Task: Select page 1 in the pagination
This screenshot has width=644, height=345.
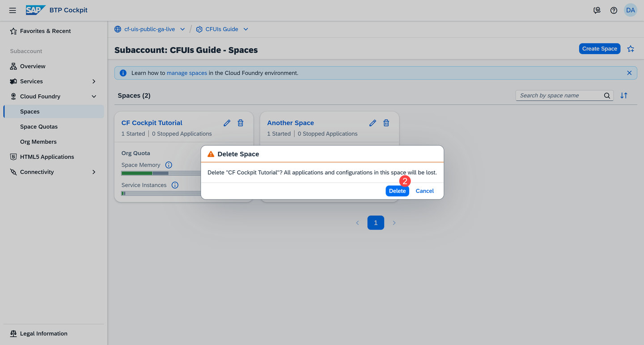Action: (x=376, y=223)
